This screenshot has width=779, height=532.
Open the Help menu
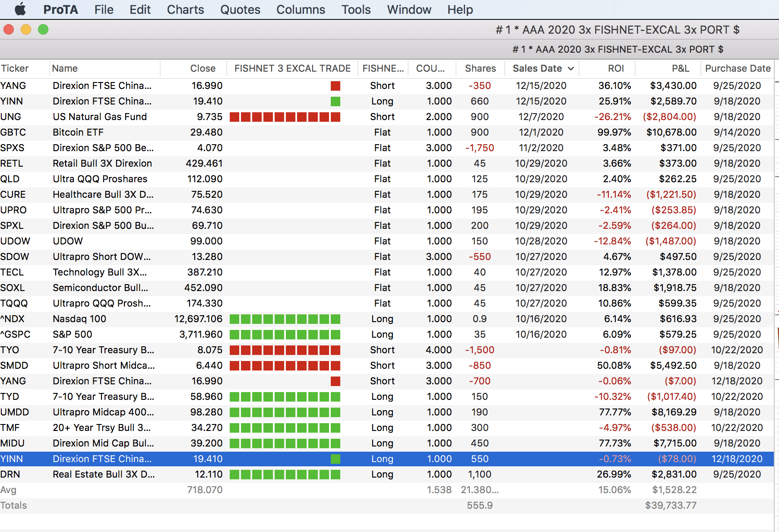(460, 9)
